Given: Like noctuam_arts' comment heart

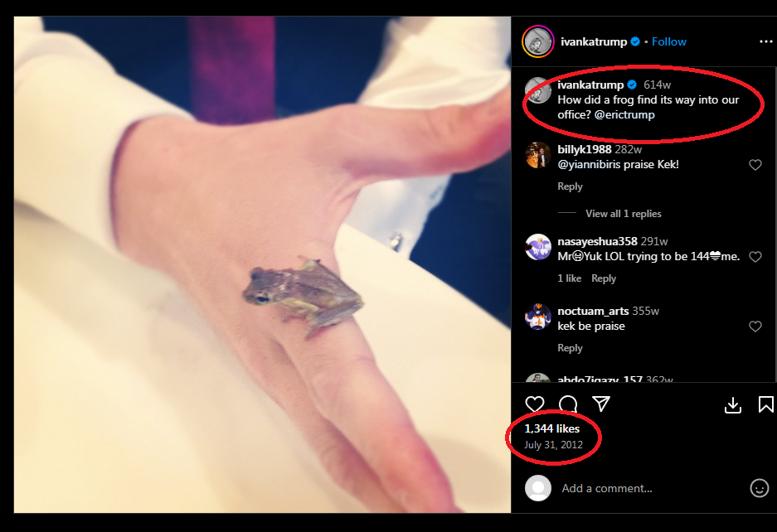Looking at the screenshot, I should [755, 326].
